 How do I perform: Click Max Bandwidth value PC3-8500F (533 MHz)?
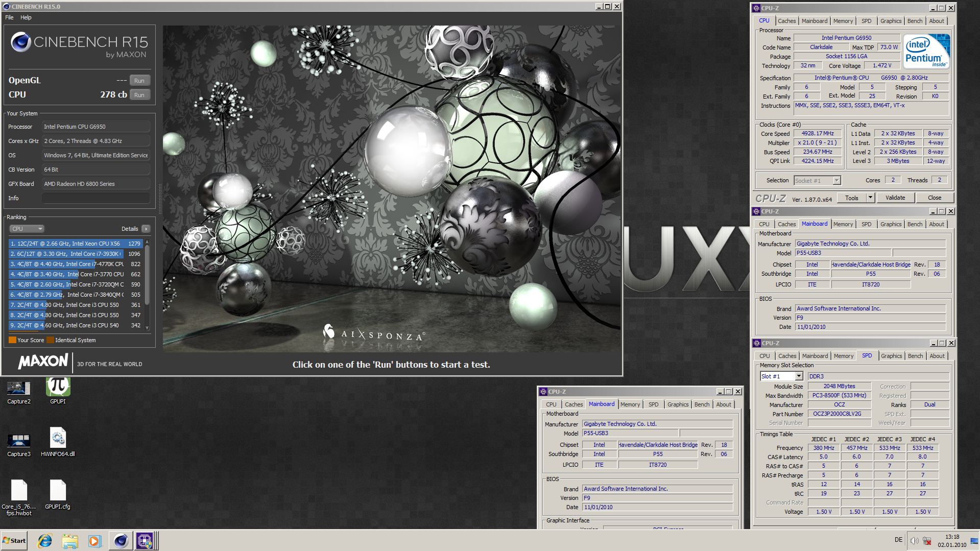click(x=840, y=395)
